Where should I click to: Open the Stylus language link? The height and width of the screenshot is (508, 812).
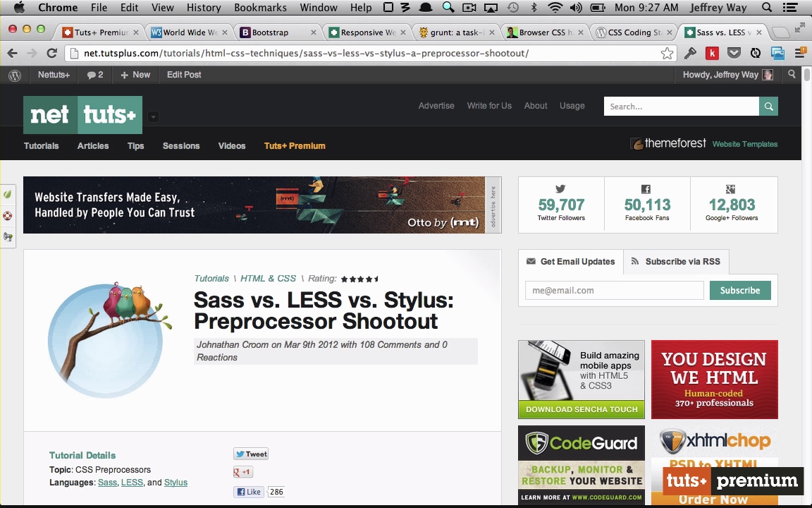[176, 483]
